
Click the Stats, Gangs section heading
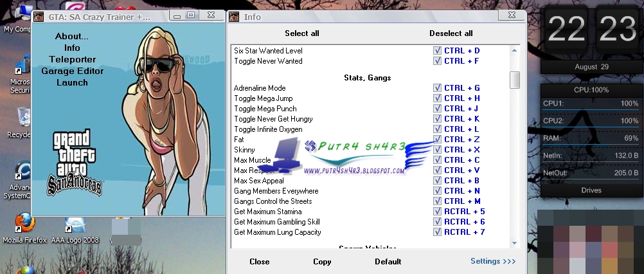[x=368, y=78]
